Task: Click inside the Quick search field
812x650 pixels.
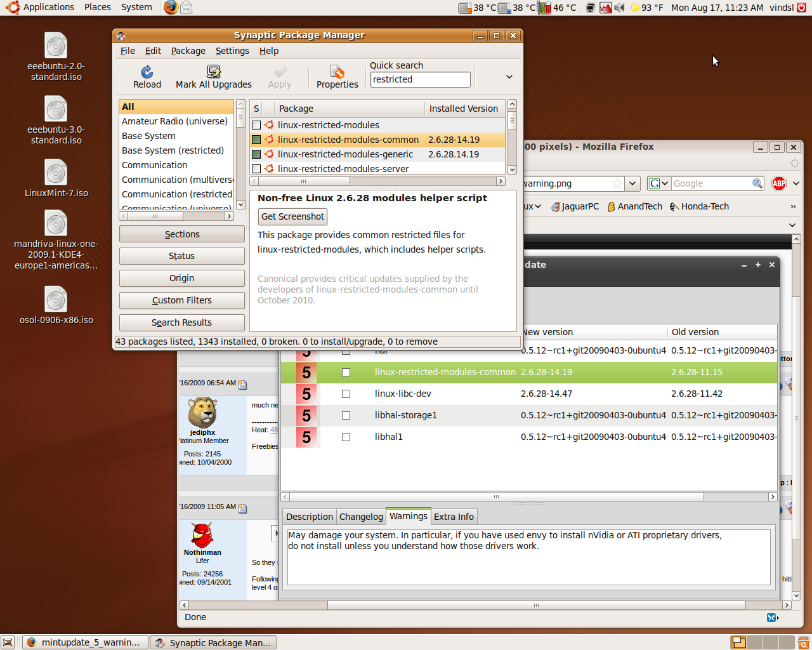Action: pyautogui.click(x=420, y=79)
